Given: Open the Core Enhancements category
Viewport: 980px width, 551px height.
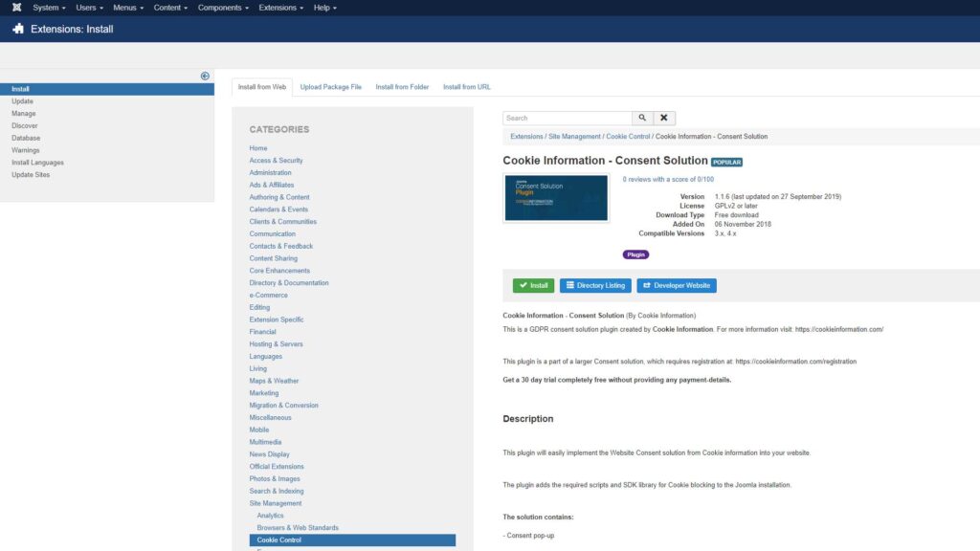Looking at the screenshot, I should coord(279,271).
